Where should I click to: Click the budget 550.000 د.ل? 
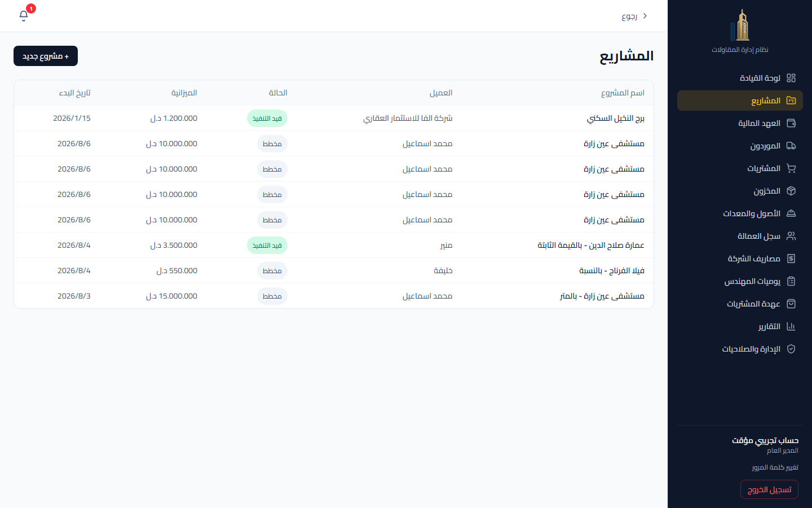[177, 270]
